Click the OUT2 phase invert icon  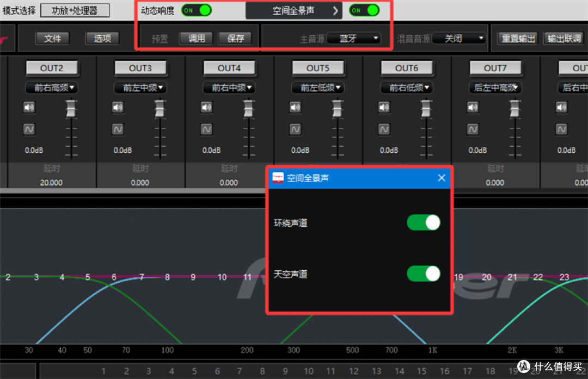(x=29, y=129)
